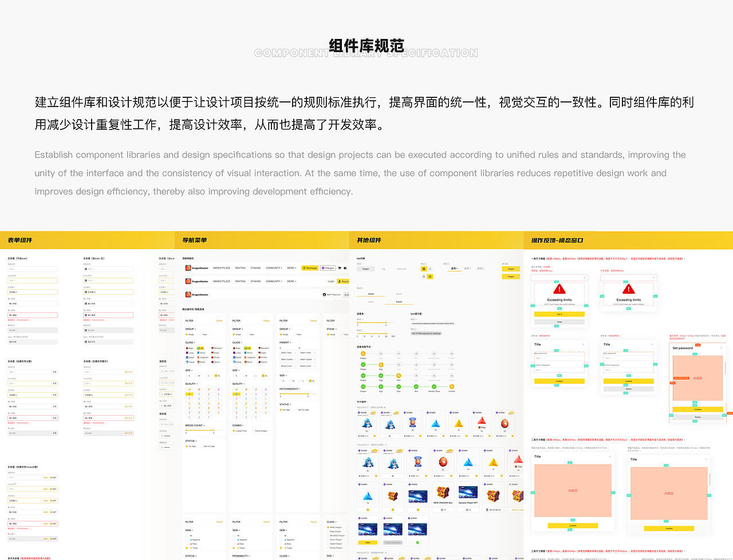
Task: Collapse the PARENT filter section
Action: coord(285,342)
